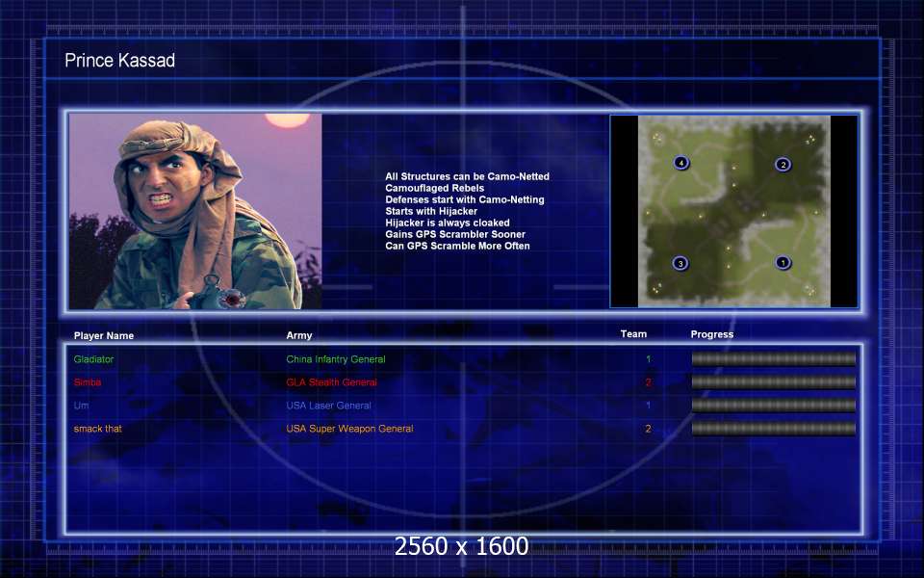The image size is (924, 578).
Task: Click Prince Kassad general portrait
Action: [195, 211]
